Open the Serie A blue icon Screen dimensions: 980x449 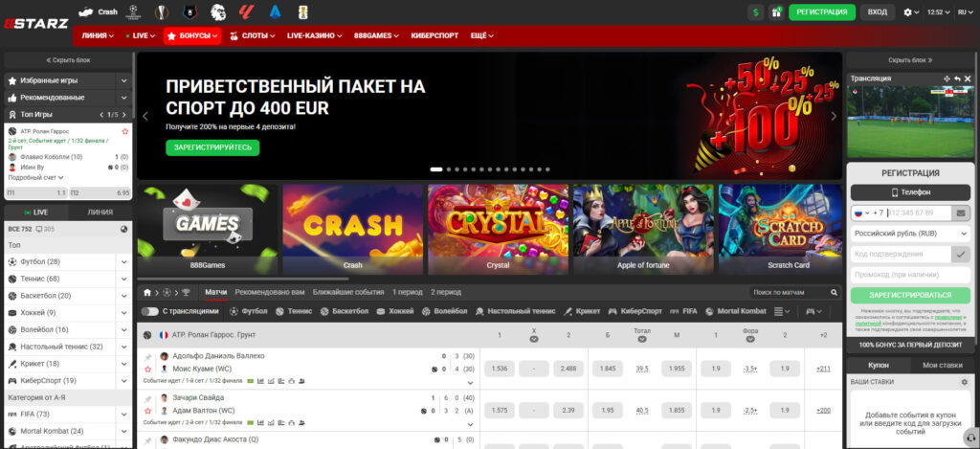click(275, 11)
